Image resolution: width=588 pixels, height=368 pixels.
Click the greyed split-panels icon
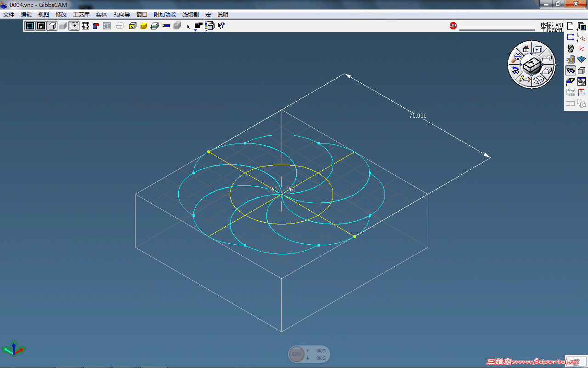[x=571, y=103]
